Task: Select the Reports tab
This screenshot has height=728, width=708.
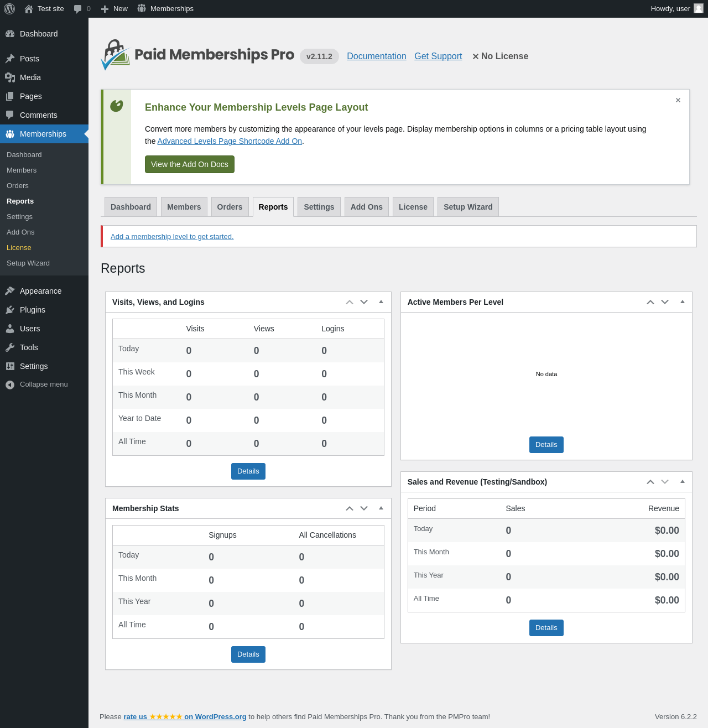Action: point(273,207)
